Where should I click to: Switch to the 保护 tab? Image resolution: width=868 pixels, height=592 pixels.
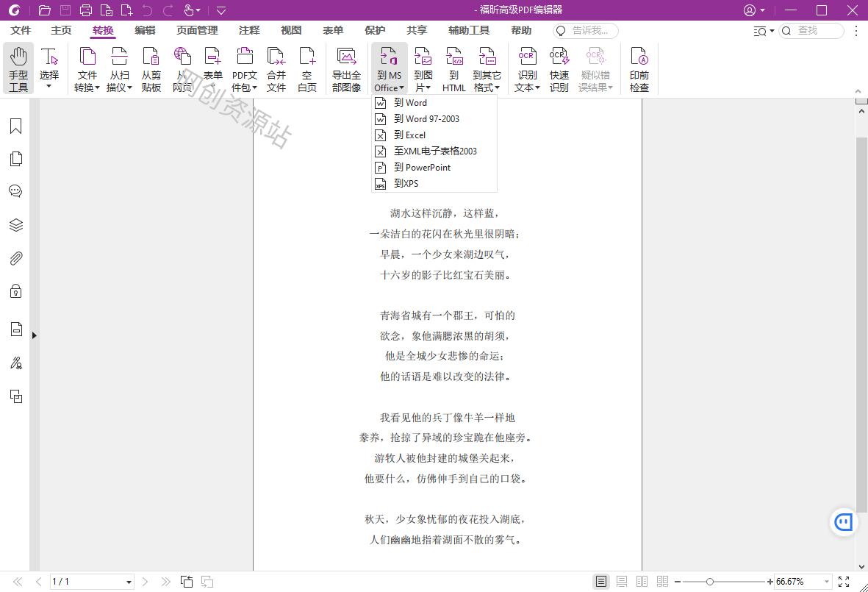375,30
